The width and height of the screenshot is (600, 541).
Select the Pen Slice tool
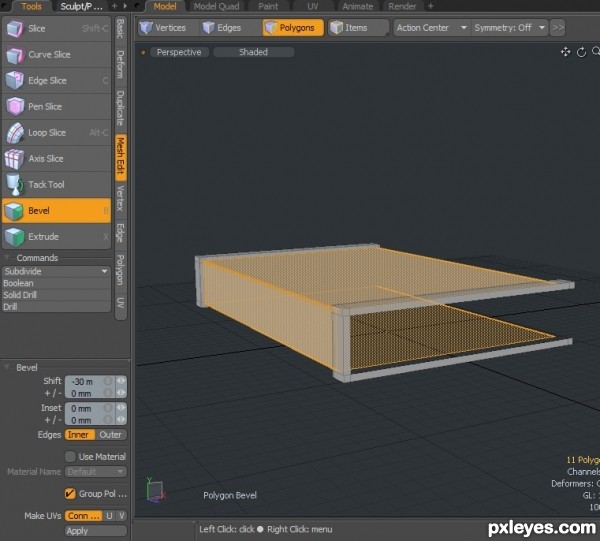(x=56, y=107)
